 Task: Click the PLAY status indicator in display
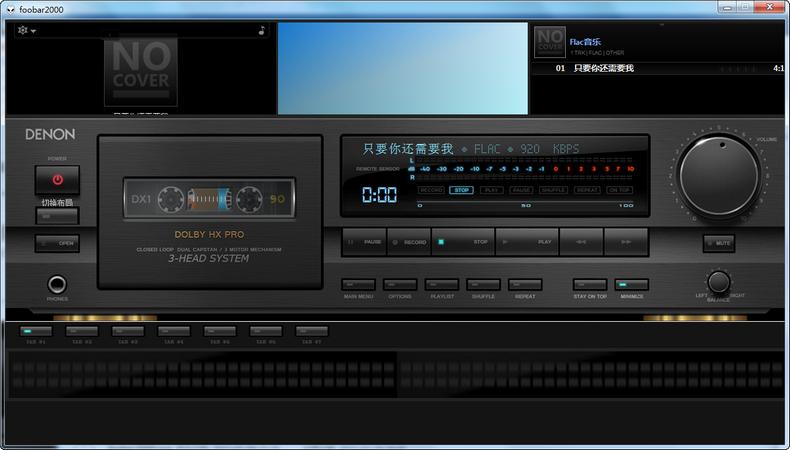pos(492,190)
